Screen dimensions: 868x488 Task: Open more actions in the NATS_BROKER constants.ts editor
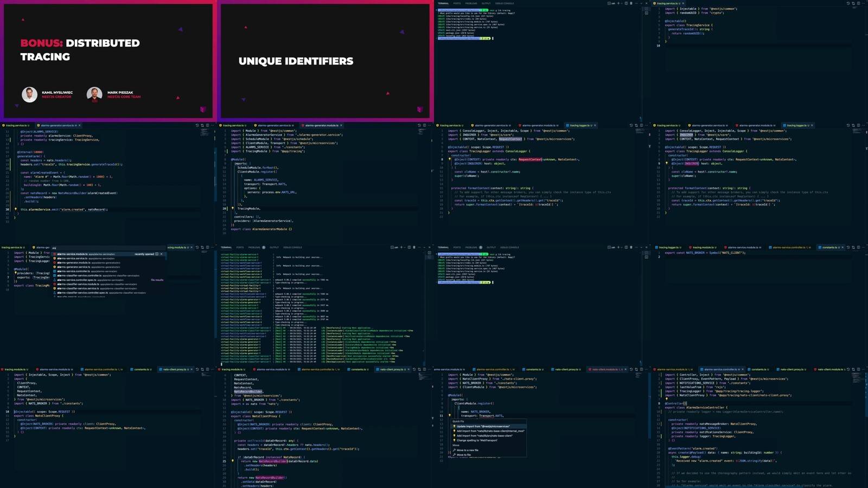(x=864, y=247)
